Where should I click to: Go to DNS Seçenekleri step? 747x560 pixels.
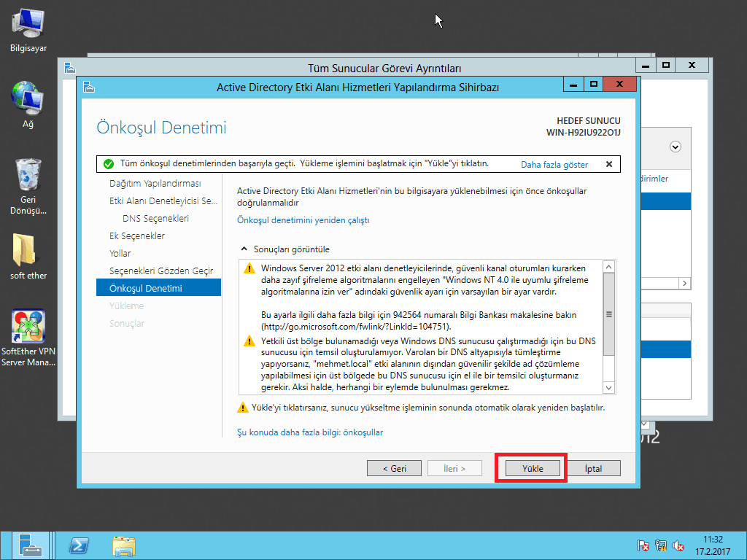(x=156, y=219)
